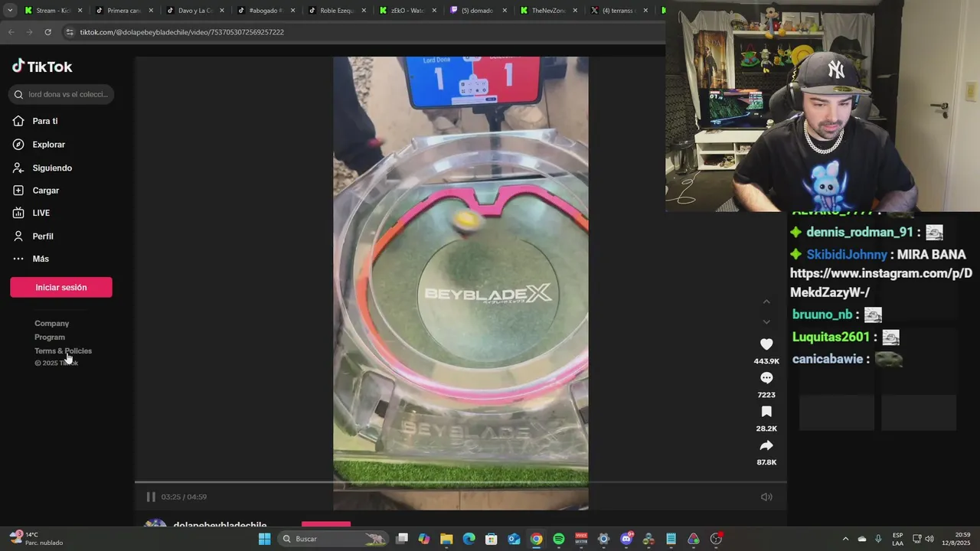Go to next video arrow
Screen dimensions: 980x551
766,321
